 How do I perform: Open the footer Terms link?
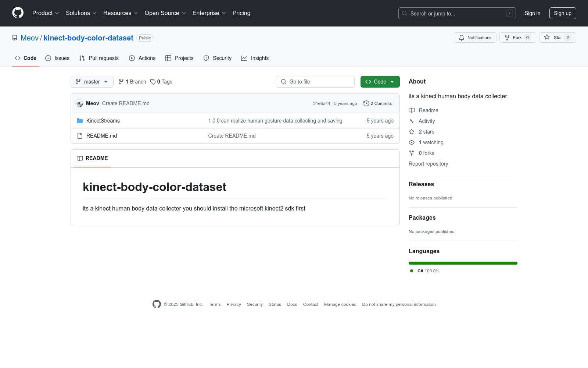point(215,304)
